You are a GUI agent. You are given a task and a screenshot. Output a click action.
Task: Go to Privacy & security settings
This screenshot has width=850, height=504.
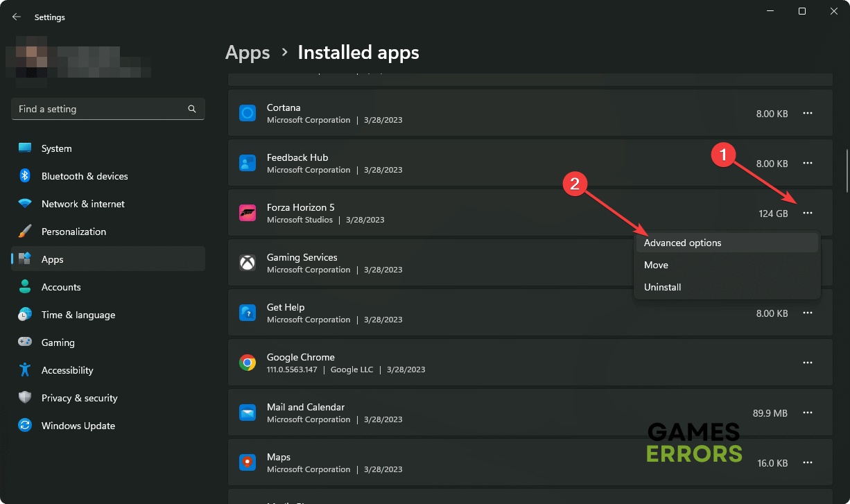click(79, 398)
